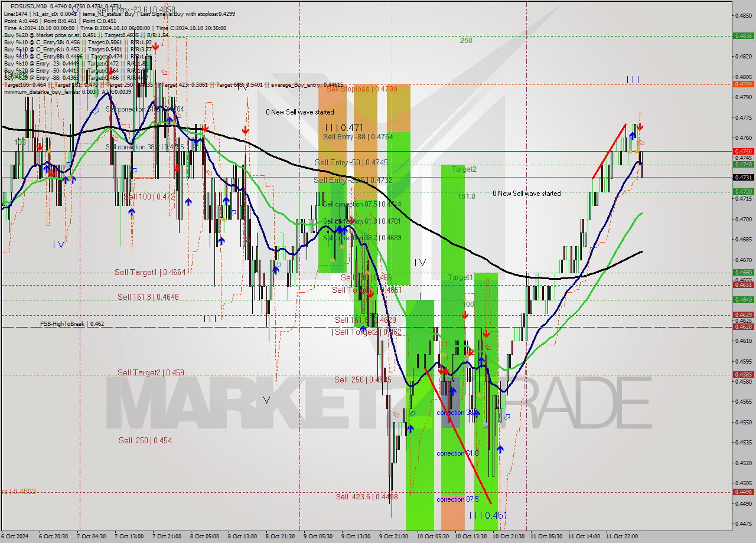This screenshot has height=543, width=756.
Task: Click the green 0.4640 price tag on axis
Action: click(742, 299)
